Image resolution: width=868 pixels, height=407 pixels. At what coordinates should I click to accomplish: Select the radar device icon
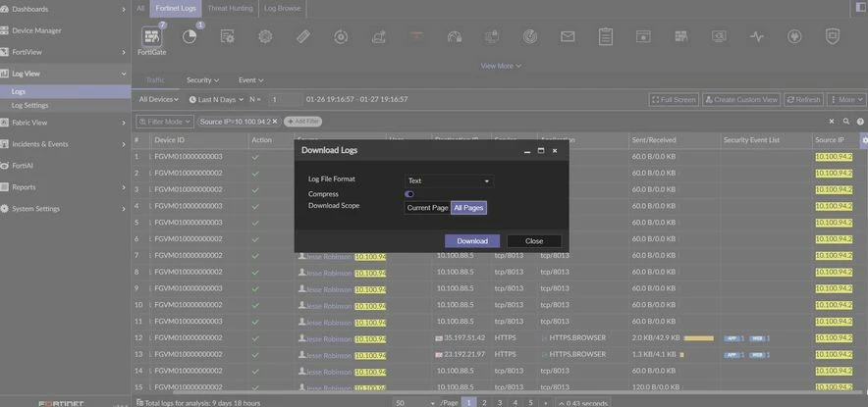tap(530, 37)
